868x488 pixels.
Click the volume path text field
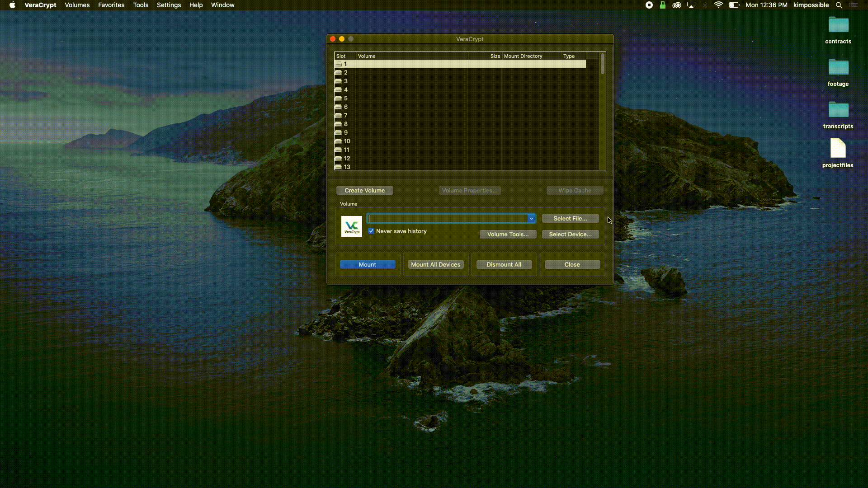point(448,219)
